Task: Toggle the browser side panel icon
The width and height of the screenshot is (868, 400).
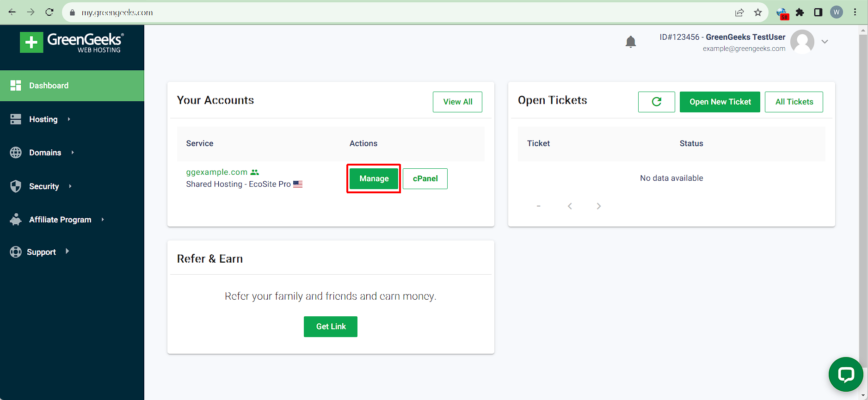Action: (818, 12)
